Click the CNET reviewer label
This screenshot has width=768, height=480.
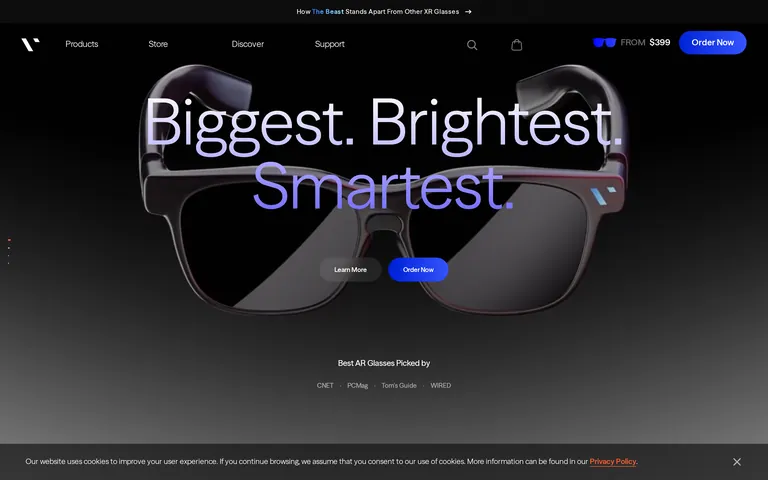[x=325, y=385]
